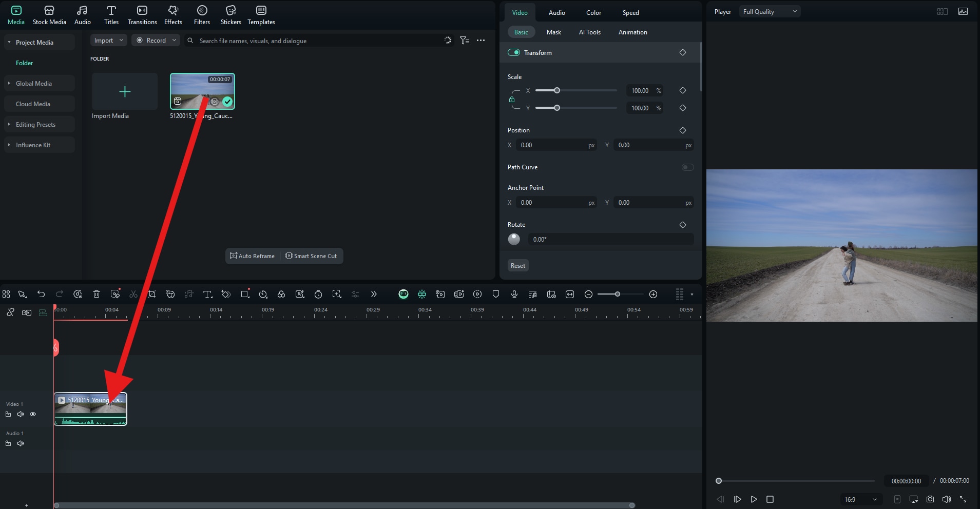980x509 pixels.
Task: Take a snapshot with the camera icon
Action: [x=930, y=499]
